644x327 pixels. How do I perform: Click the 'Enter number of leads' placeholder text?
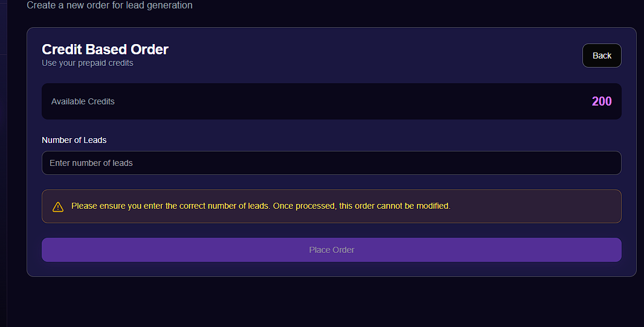[x=91, y=163]
